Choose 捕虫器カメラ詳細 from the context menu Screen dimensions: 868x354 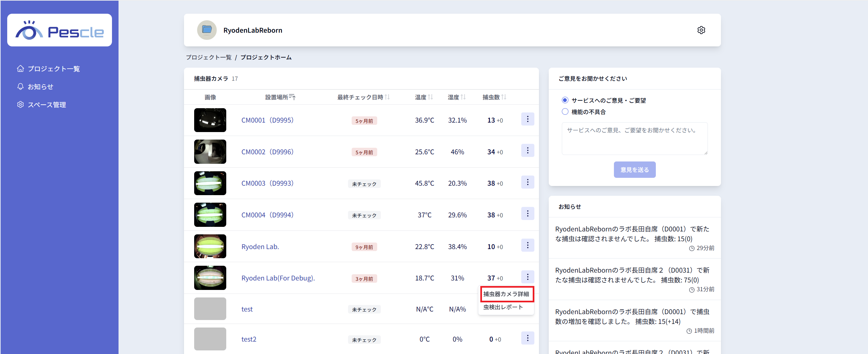pos(506,294)
